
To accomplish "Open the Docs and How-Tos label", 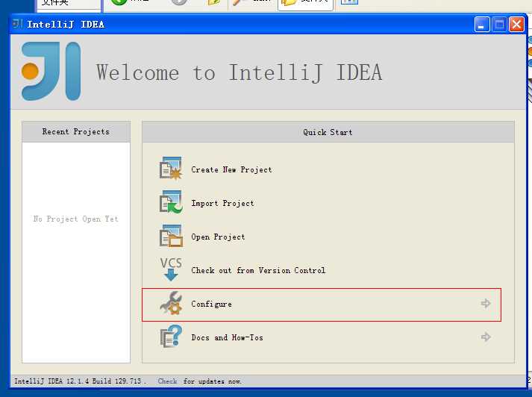I will tap(227, 337).
